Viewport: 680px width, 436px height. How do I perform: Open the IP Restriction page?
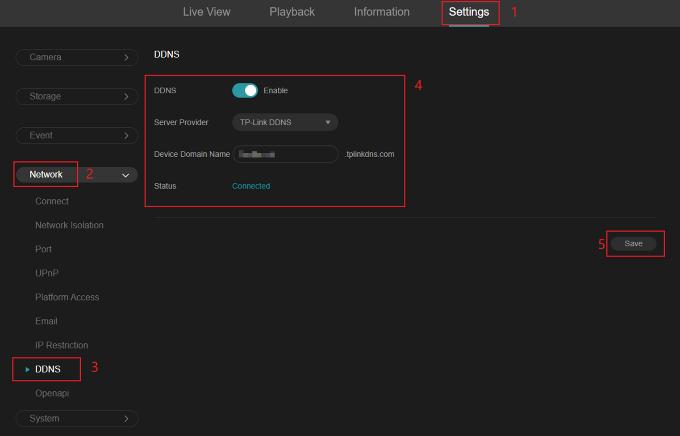61,345
